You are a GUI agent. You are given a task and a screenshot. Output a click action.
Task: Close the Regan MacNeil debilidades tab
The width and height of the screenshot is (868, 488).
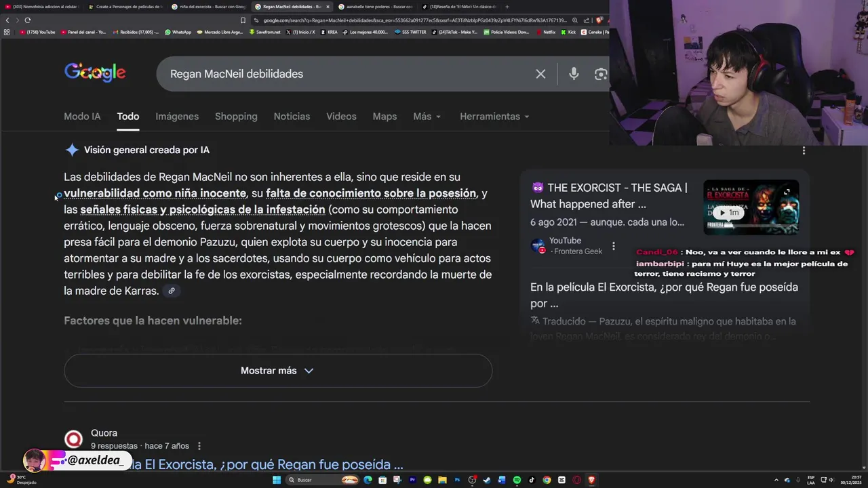328,7
